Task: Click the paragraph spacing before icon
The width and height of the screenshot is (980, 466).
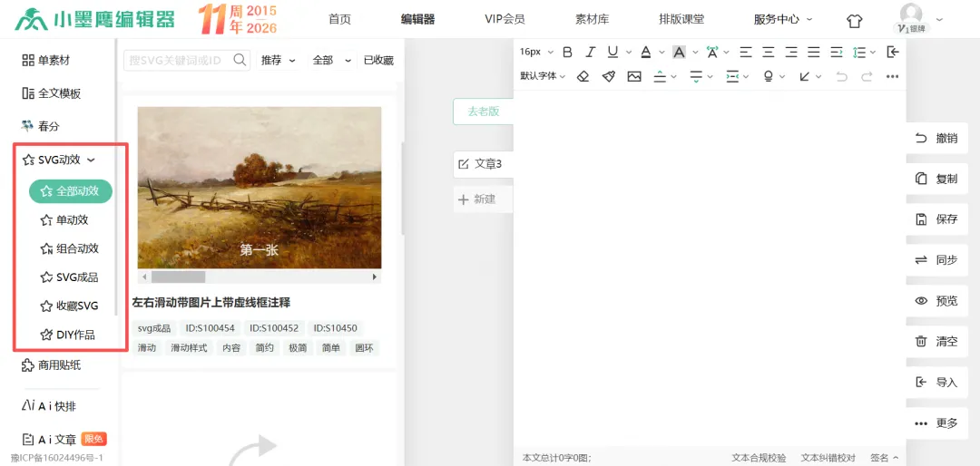Action: (x=660, y=76)
